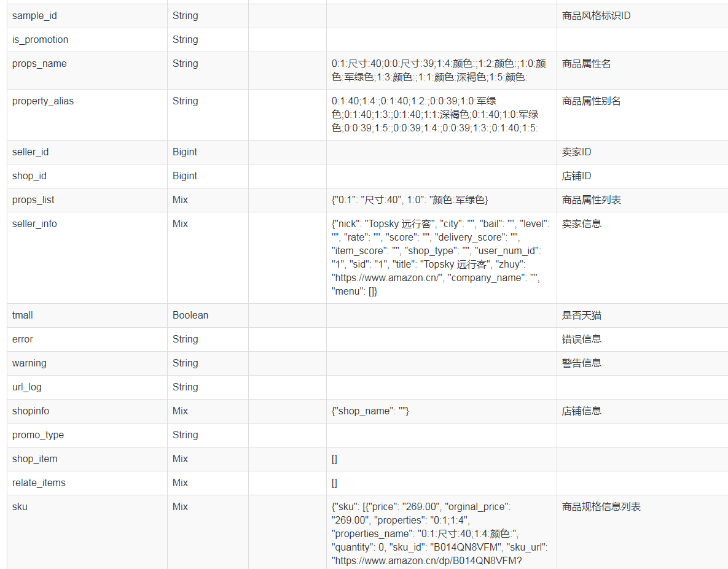Click the props_name example value text
728x569 pixels.
coord(439,71)
